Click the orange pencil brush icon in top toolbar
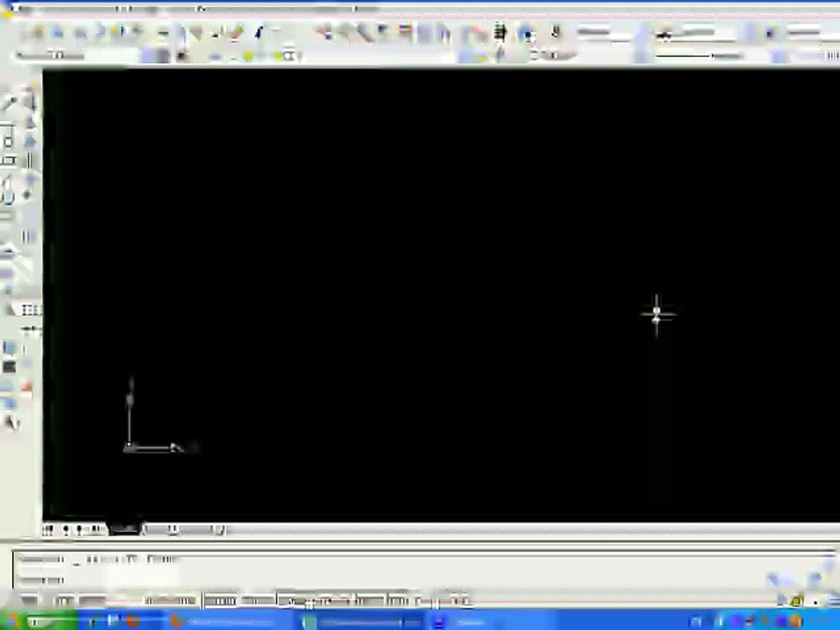Viewport: 840px width, 630px height. coord(236,32)
